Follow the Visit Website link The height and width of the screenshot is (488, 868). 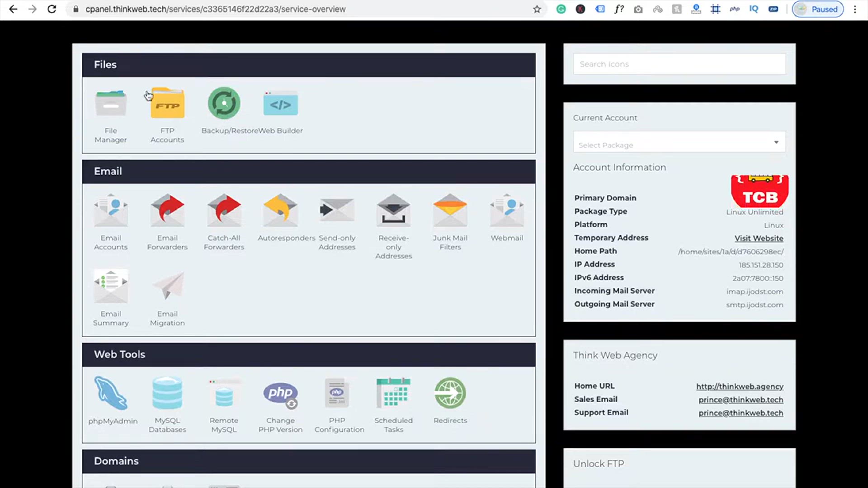click(x=759, y=238)
